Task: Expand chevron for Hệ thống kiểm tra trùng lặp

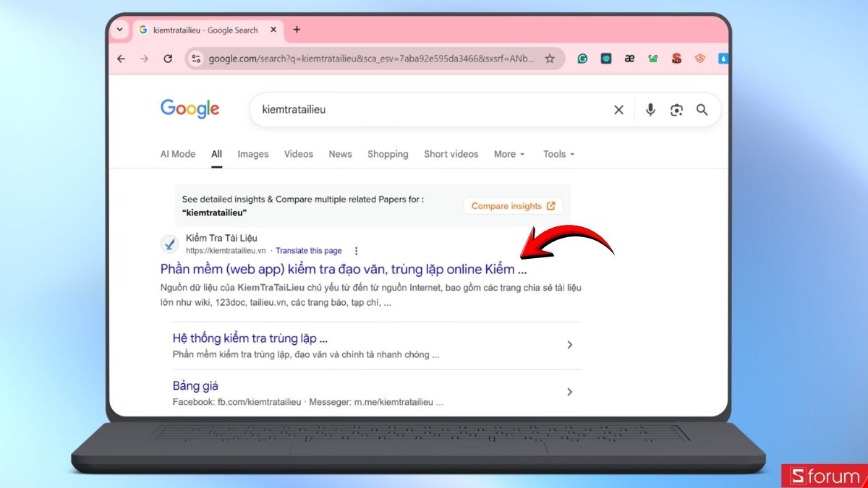Action: click(x=569, y=345)
